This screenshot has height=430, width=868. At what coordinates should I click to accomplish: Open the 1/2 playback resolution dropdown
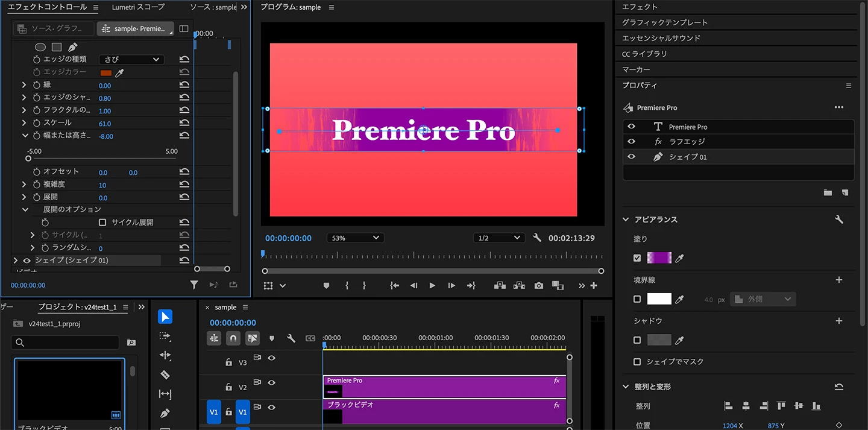coord(499,238)
